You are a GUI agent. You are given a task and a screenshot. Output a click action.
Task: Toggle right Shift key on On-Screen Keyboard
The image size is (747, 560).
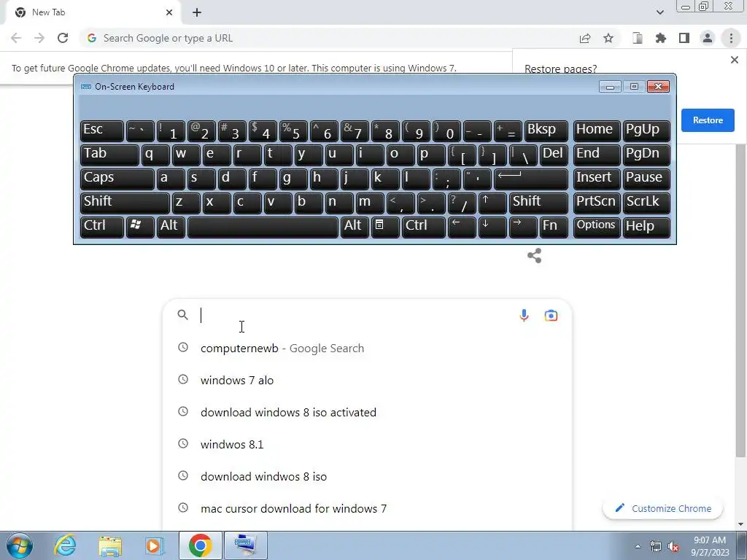pyautogui.click(x=538, y=203)
